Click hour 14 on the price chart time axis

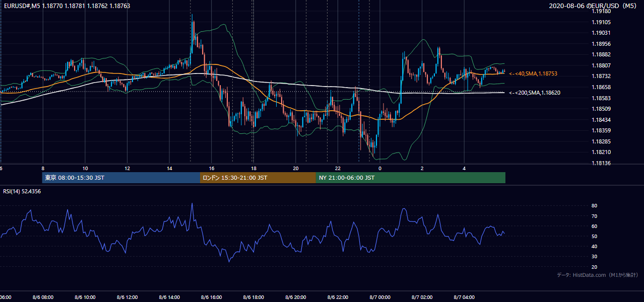coord(169,169)
